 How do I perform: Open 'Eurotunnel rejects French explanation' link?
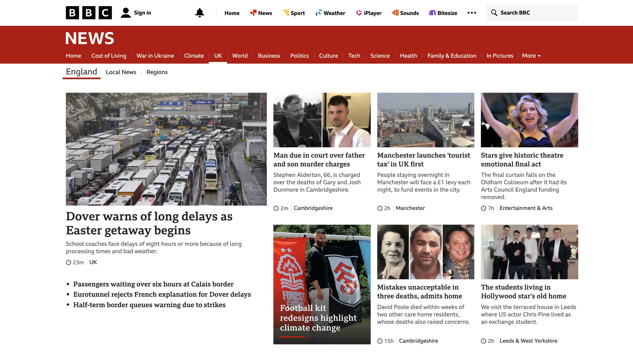click(162, 294)
